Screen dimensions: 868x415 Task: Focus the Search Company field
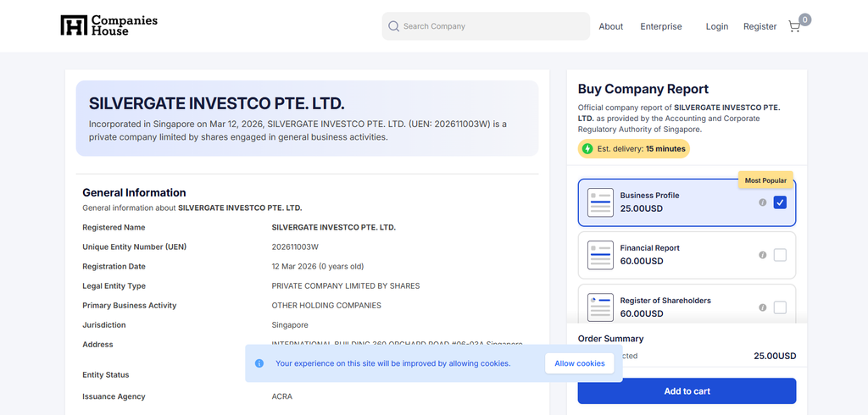(x=486, y=26)
